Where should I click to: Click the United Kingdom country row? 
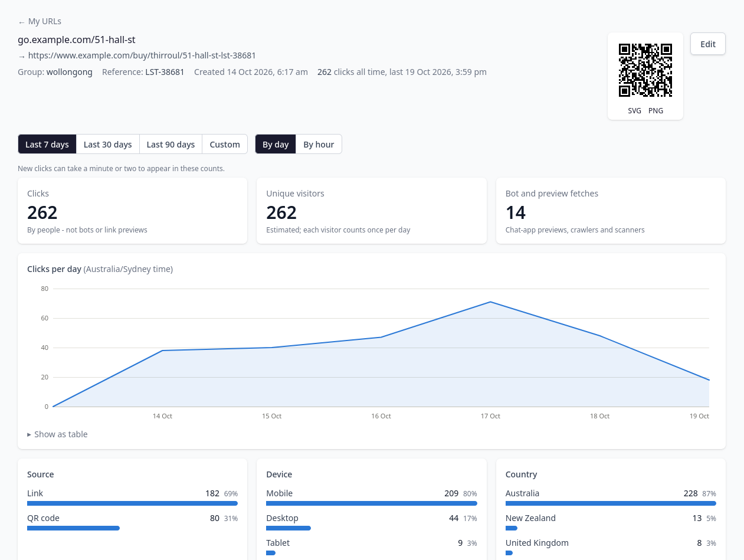tap(611, 546)
